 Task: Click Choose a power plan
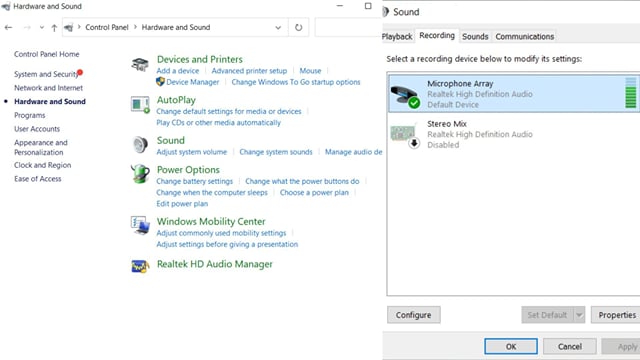[x=314, y=192]
